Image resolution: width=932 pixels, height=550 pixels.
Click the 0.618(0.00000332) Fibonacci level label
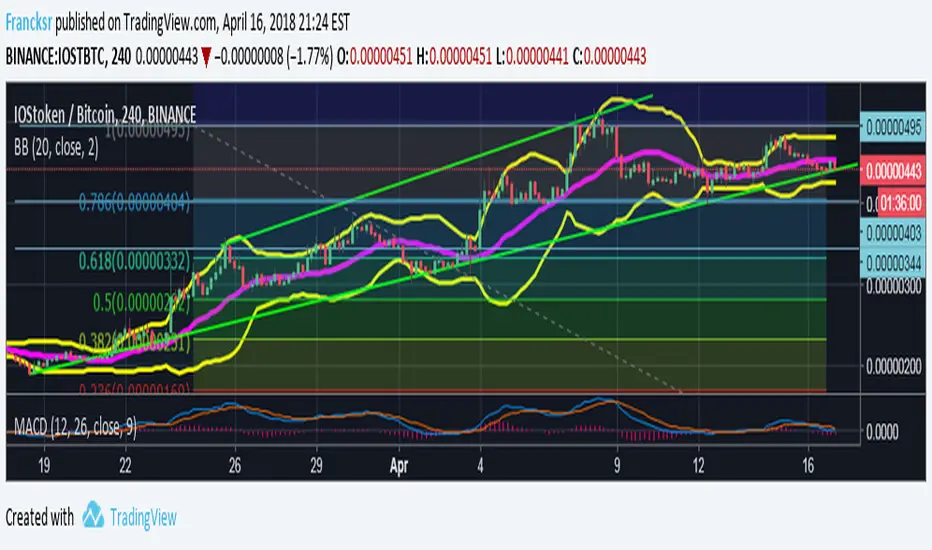pyautogui.click(x=134, y=261)
